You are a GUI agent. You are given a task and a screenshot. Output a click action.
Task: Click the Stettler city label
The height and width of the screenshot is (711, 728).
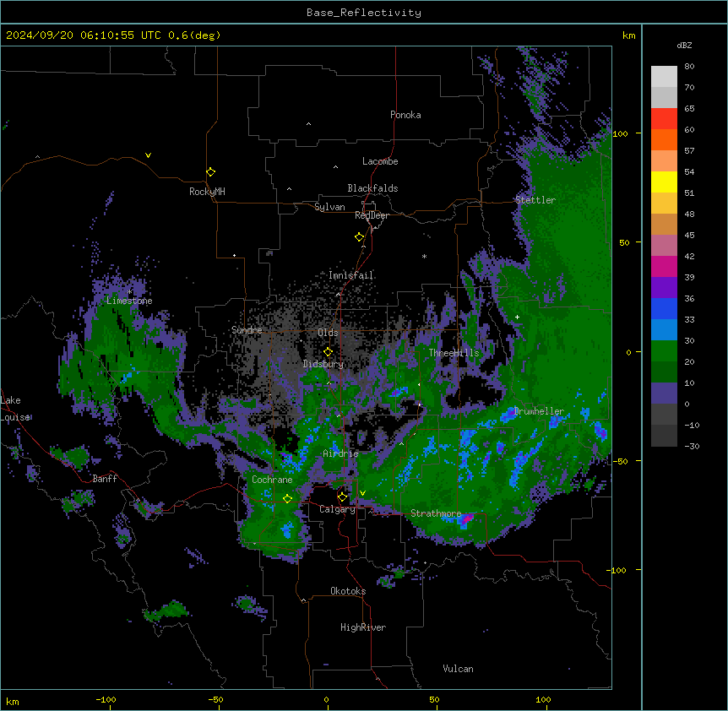pos(535,200)
